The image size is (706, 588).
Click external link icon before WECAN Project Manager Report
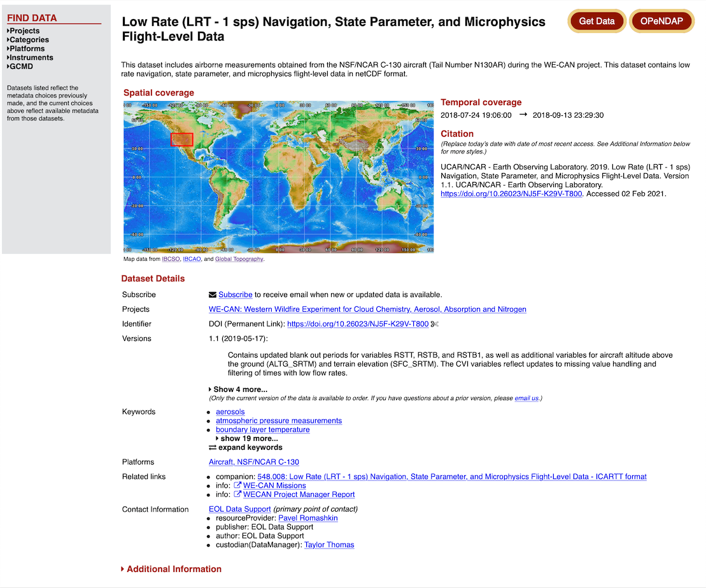pyautogui.click(x=237, y=494)
